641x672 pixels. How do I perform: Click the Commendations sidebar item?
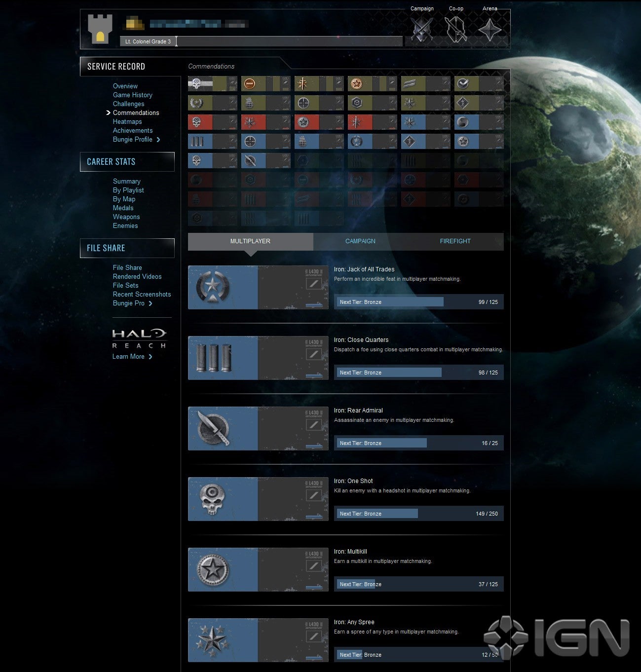pos(136,113)
